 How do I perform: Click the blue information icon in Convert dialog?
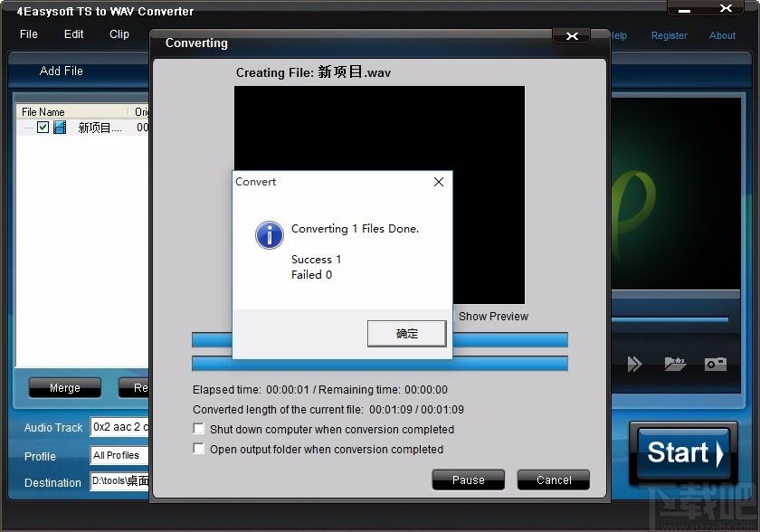[270, 235]
